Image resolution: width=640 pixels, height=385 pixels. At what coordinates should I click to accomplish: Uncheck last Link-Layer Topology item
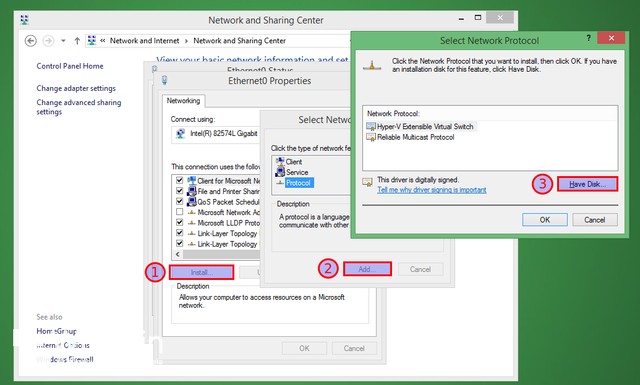click(x=179, y=243)
